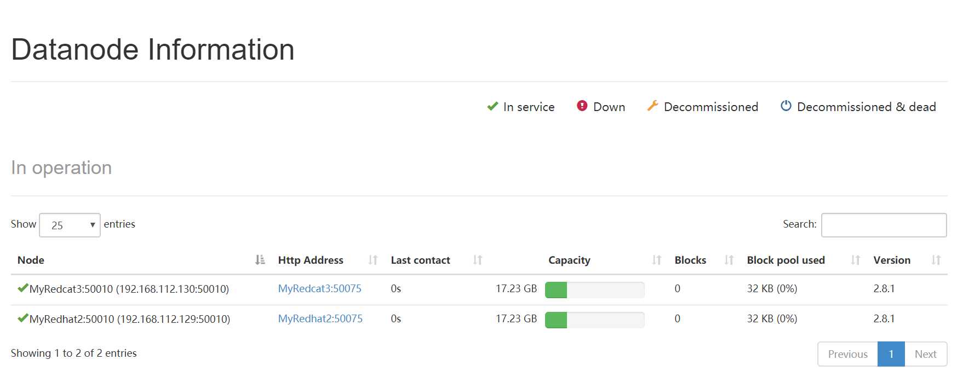The width and height of the screenshot is (980, 383).
Task: Open the MyRedcat3:50075 link
Action: [319, 288]
